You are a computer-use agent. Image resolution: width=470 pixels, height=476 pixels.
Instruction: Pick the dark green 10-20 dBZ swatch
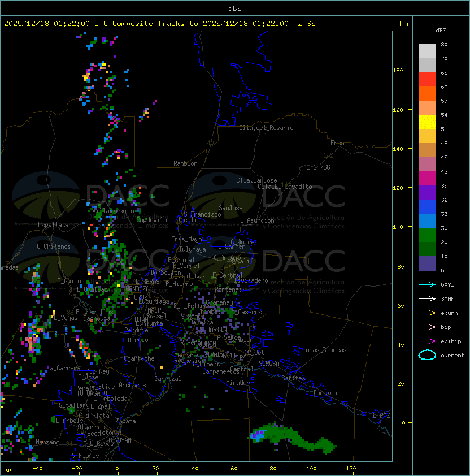(x=427, y=249)
